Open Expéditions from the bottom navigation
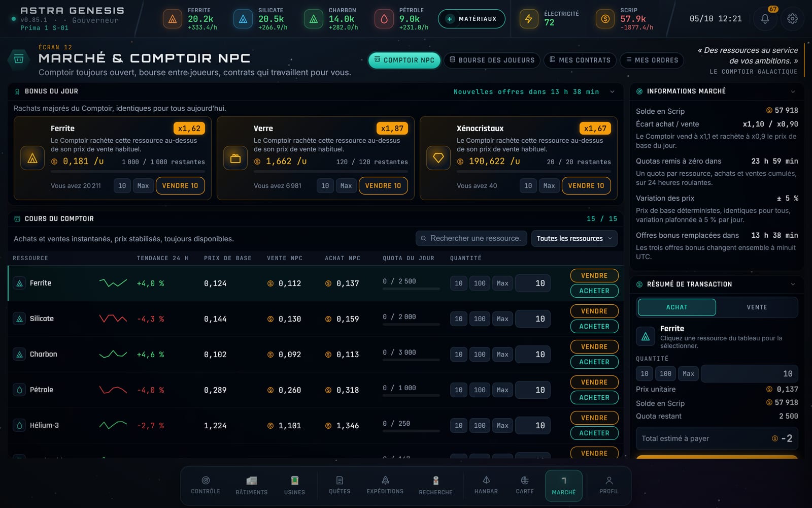This screenshot has height=508, width=812. click(x=385, y=486)
